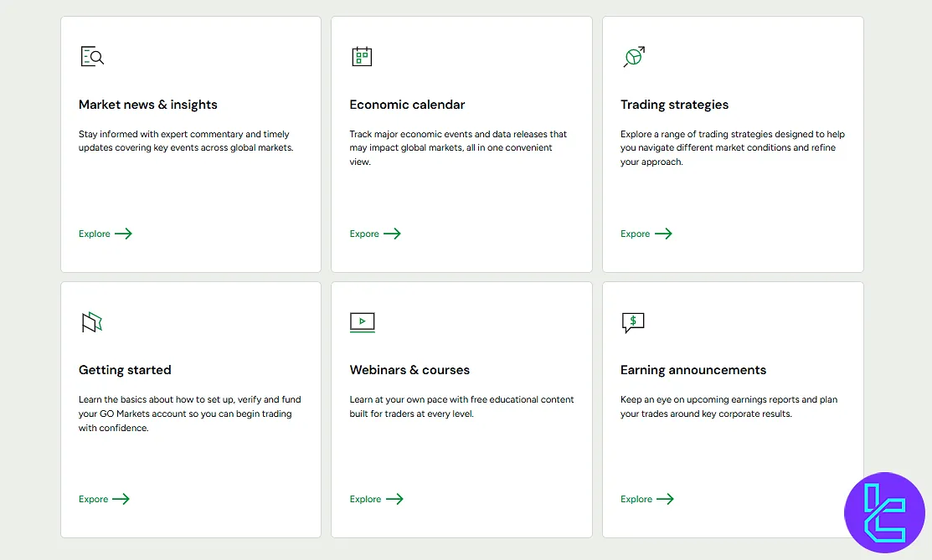
Task: Open the Getting started card
Action: [190, 409]
